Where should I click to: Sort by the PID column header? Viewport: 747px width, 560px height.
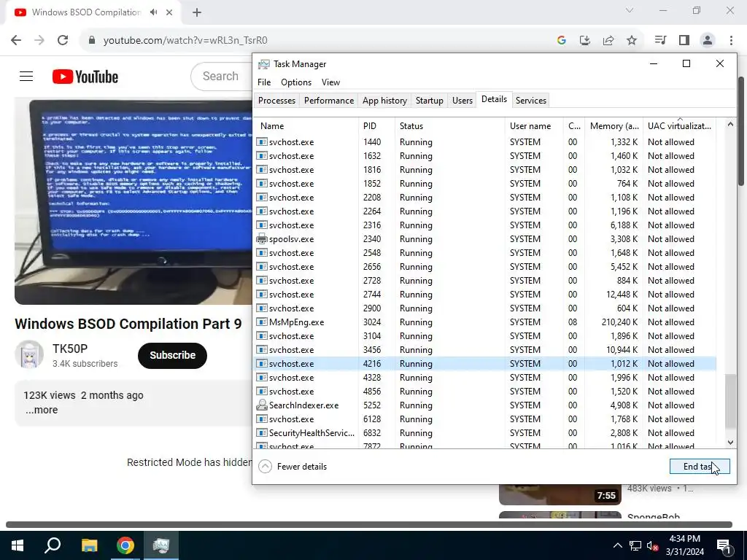tap(376, 126)
